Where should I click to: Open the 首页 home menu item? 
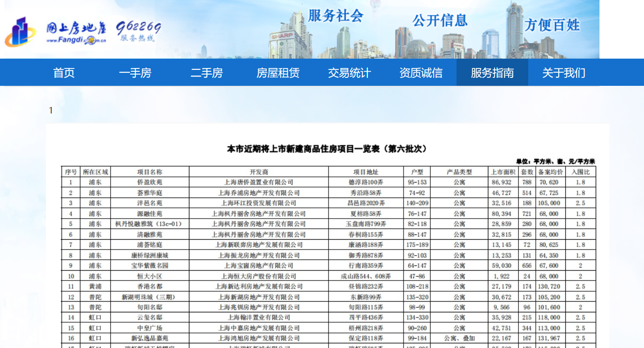(x=64, y=73)
